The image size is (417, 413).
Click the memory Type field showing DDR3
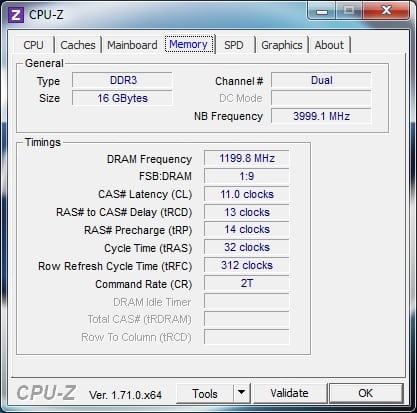[x=122, y=80]
